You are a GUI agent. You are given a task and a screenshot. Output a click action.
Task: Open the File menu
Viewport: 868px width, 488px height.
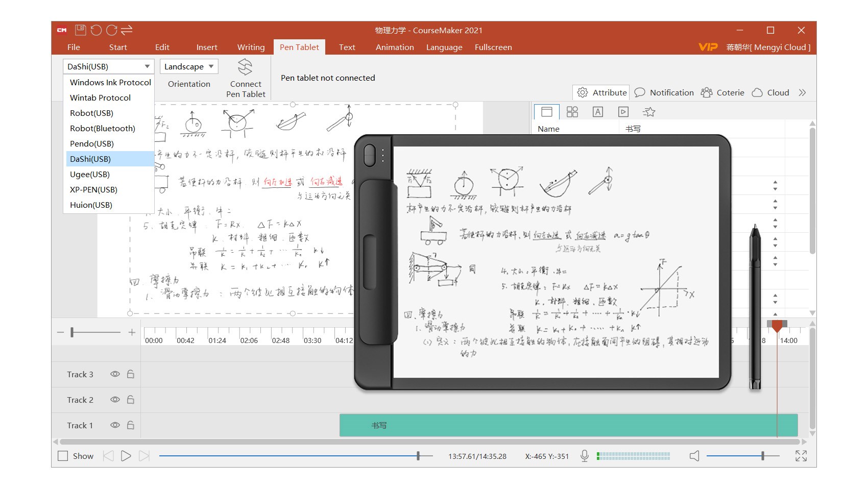(74, 47)
